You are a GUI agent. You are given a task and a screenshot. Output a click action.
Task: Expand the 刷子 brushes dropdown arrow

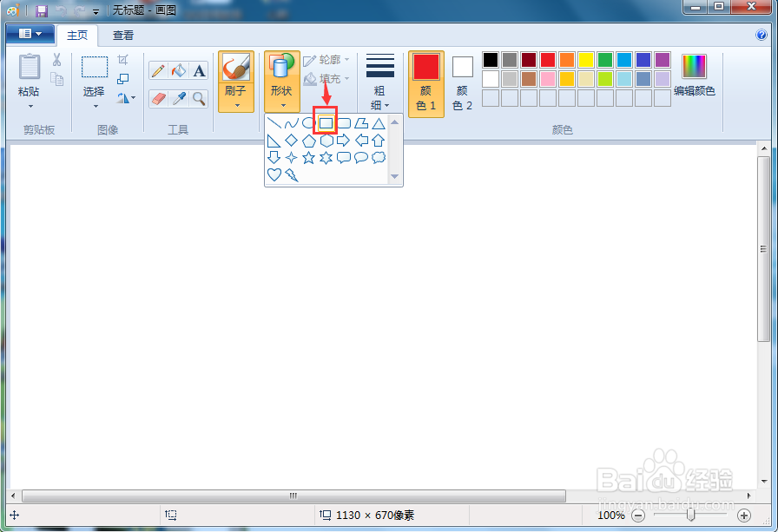(x=237, y=105)
